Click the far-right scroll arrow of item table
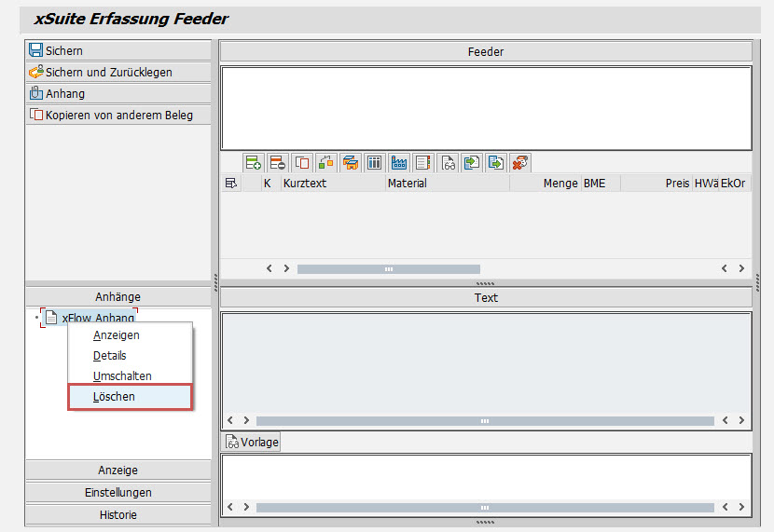Screen dimensions: 774x532 pos(741,268)
